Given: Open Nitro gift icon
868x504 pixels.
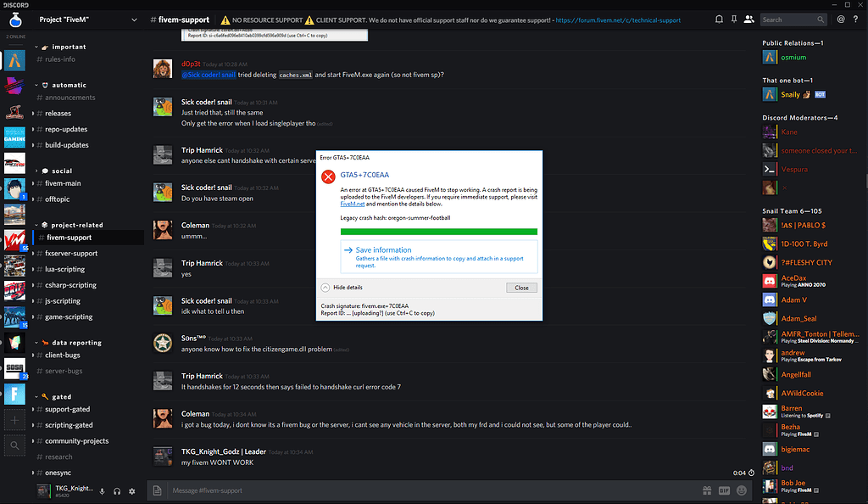Looking at the screenshot, I should click(707, 490).
